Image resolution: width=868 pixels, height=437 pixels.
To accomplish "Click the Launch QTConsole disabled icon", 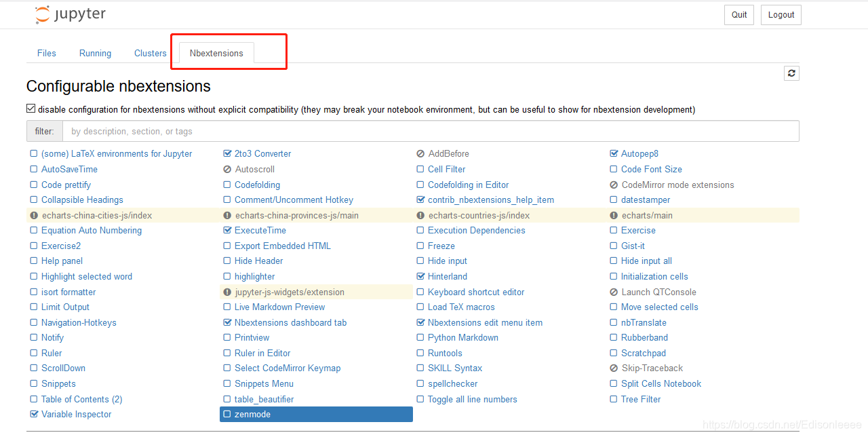I will (614, 292).
